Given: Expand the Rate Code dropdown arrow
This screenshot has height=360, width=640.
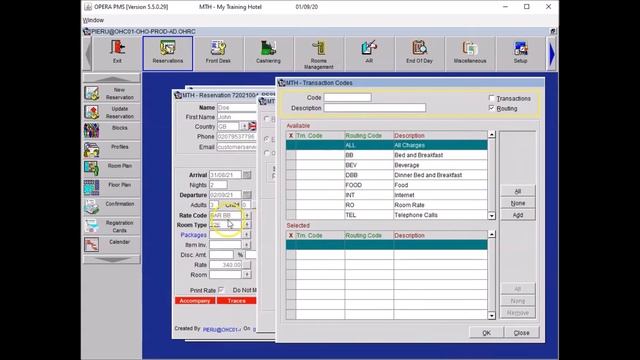Looking at the screenshot, I should tap(247, 215).
